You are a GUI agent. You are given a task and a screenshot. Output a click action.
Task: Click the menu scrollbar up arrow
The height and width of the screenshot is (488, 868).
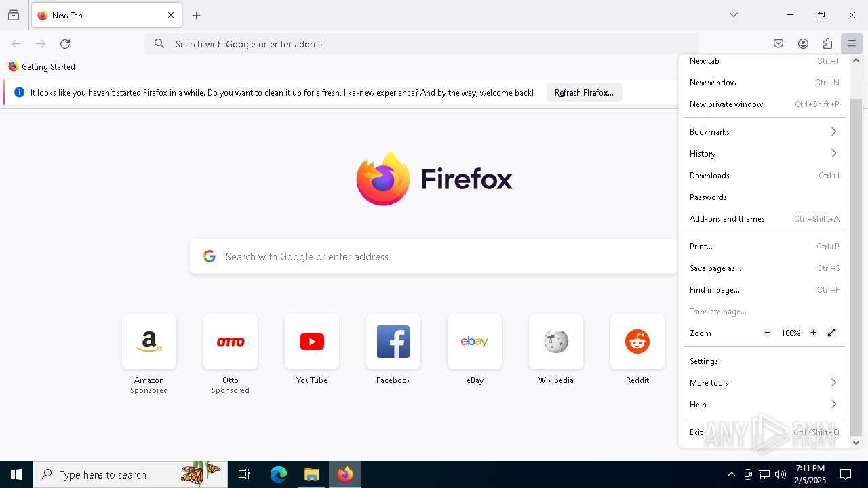click(x=856, y=60)
